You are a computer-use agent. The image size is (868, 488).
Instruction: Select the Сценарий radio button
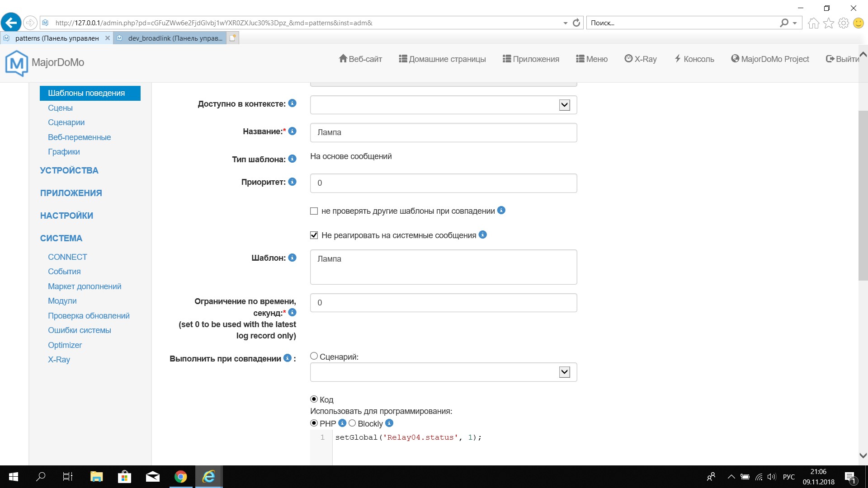click(314, 356)
